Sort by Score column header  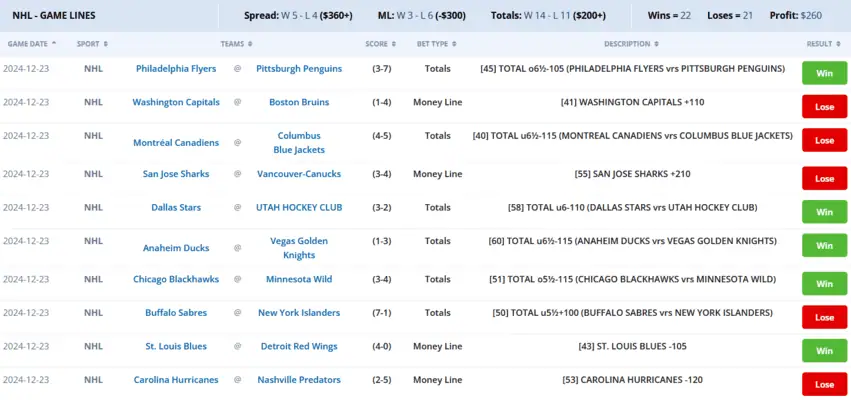click(x=380, y=44)
